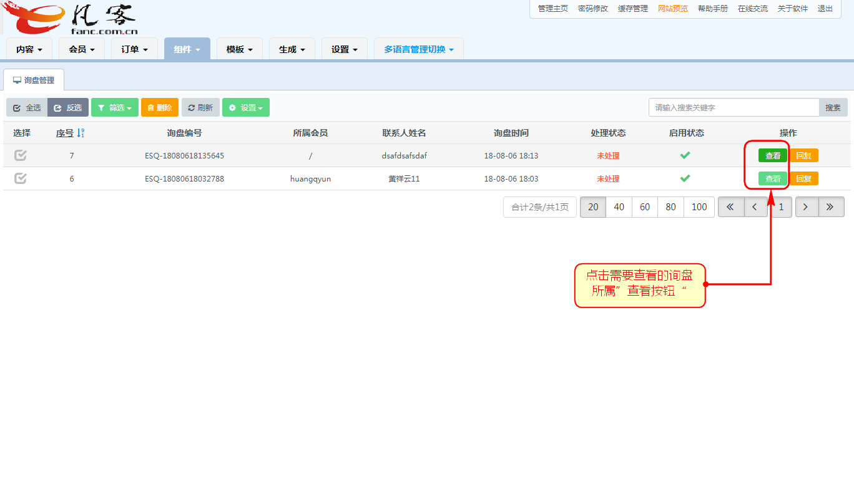Click the green check for row 6
This screenshot has width=854, height=504.
[x=685, y=178]
